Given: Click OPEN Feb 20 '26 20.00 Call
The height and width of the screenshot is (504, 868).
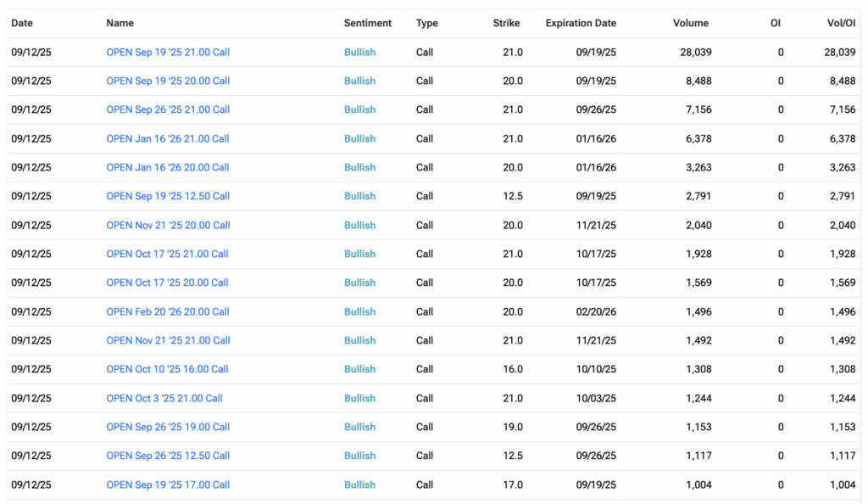Looking at the screenshot, I should (x=168, y=311).
